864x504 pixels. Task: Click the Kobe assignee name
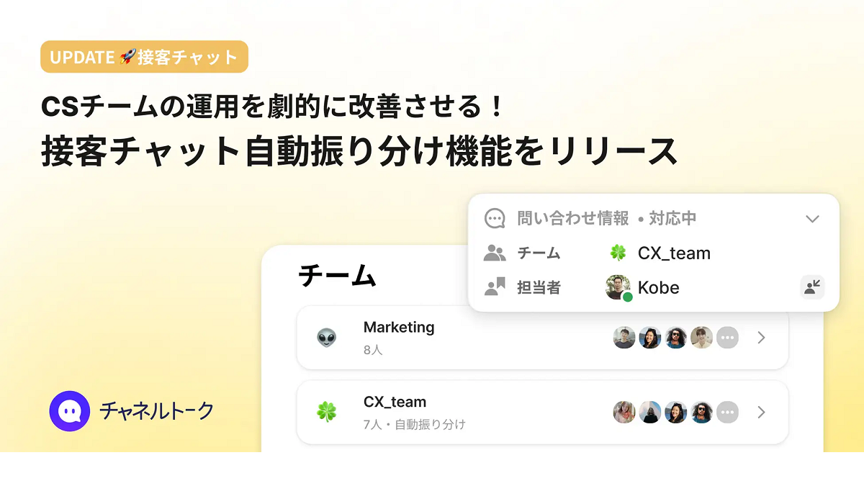coord(658,288)
